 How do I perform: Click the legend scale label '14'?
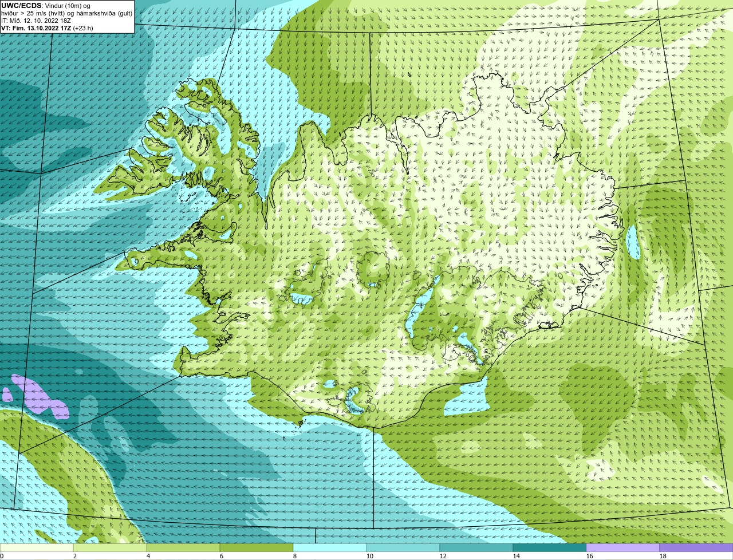517,556
